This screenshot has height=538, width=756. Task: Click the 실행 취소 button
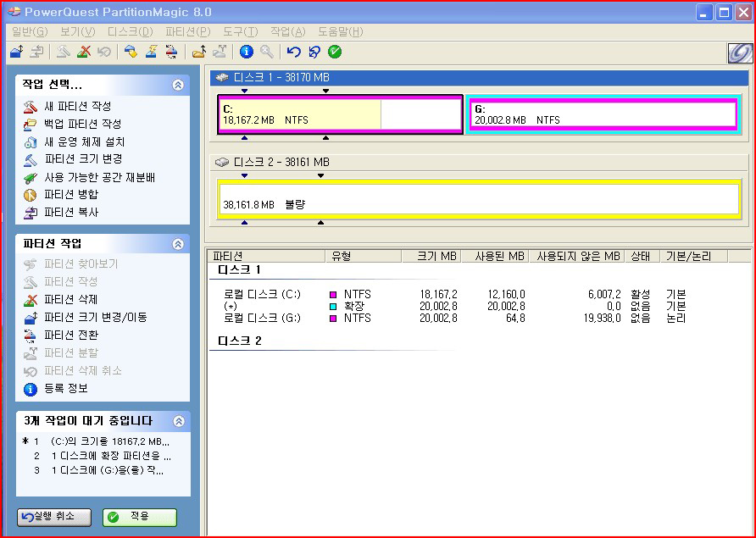[54, 518]
